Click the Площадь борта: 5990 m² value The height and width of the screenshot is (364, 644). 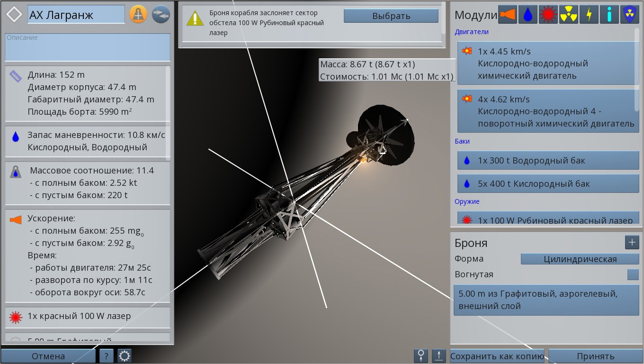pos(80,112)
